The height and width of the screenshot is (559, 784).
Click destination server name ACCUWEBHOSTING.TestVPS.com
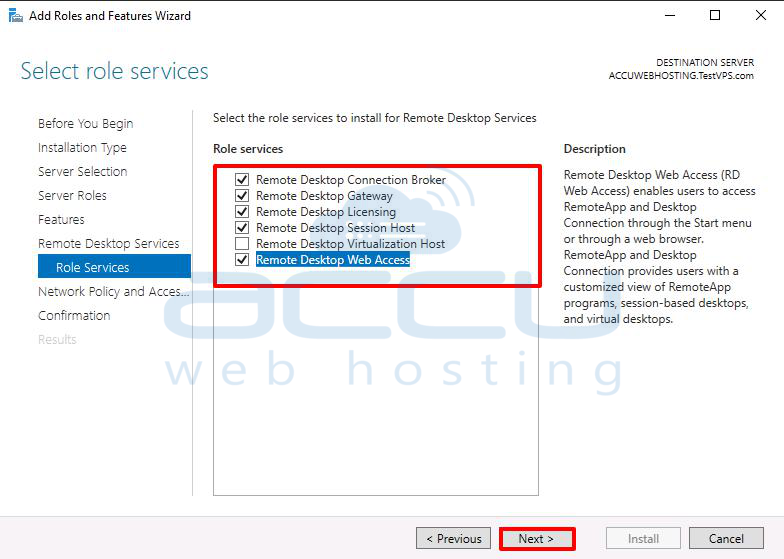[x=681, y=76]
